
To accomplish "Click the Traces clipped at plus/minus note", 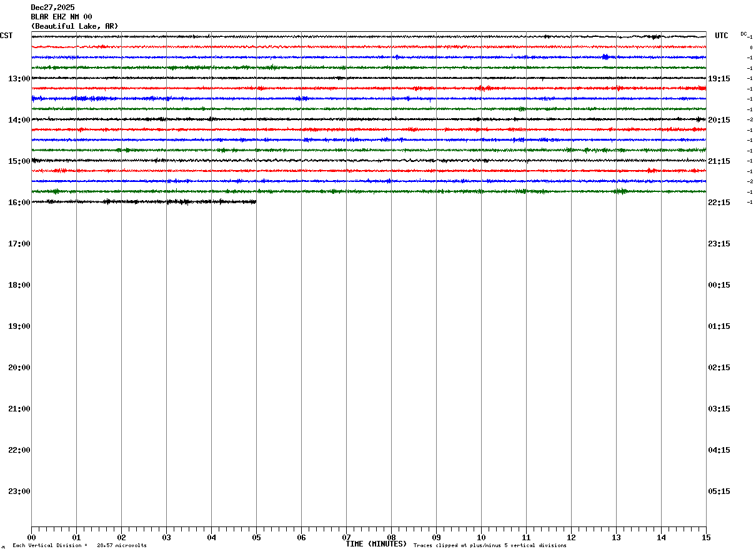I will coord(490,546).
